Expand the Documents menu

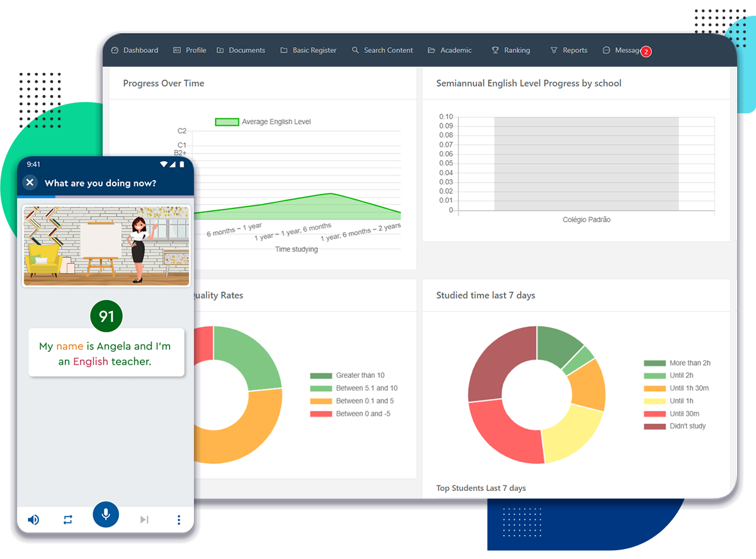pos(241,50)
